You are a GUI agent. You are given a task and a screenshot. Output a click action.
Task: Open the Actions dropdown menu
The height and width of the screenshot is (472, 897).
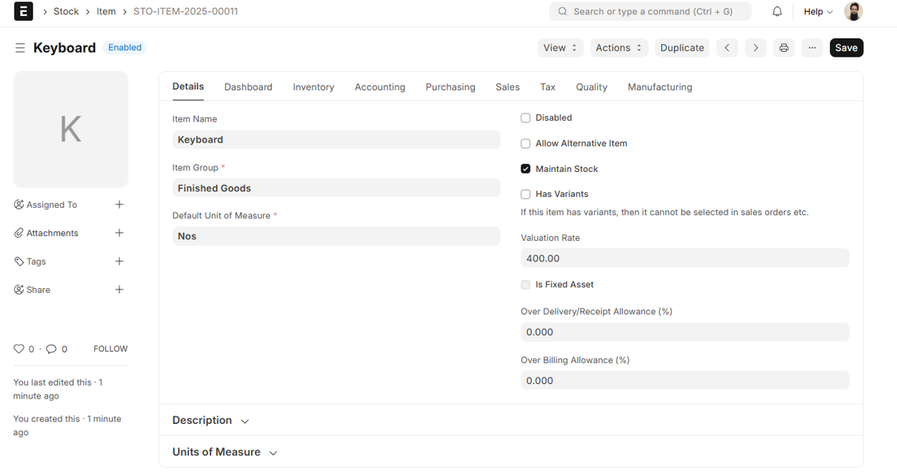click(x=618, y=48)
